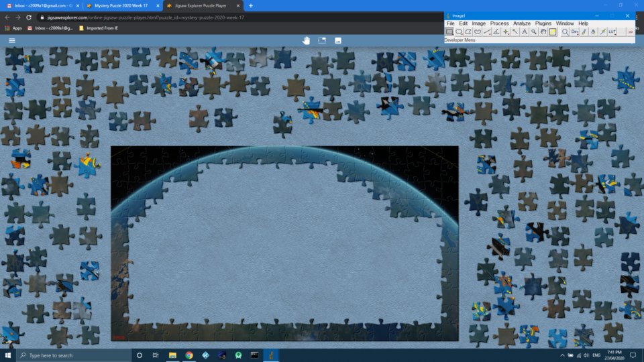Screen dimensions: 644x362
Task: Select the Scrolling hand tool in ImageJ
Action: [x=543, y=32]
